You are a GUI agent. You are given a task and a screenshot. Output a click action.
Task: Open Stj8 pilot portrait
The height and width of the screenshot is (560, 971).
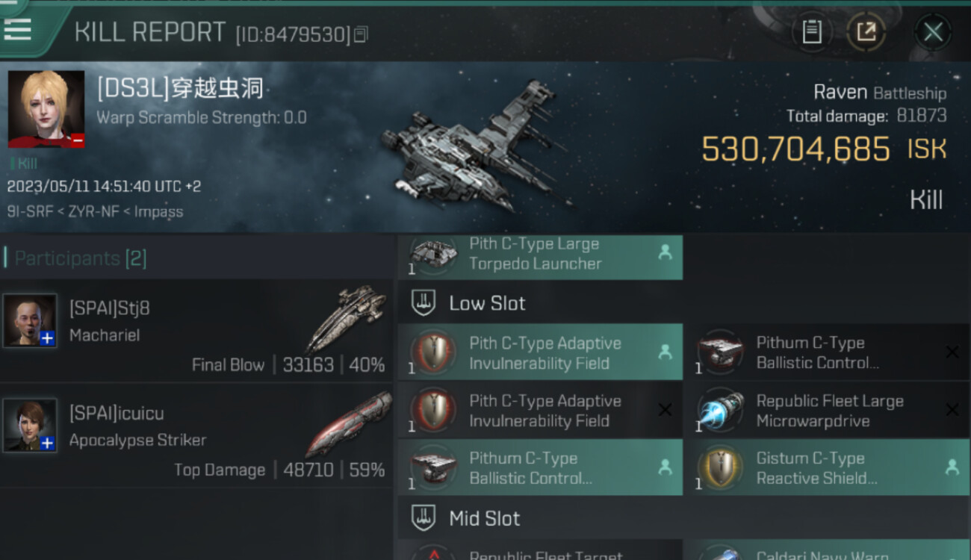(30, 320)
